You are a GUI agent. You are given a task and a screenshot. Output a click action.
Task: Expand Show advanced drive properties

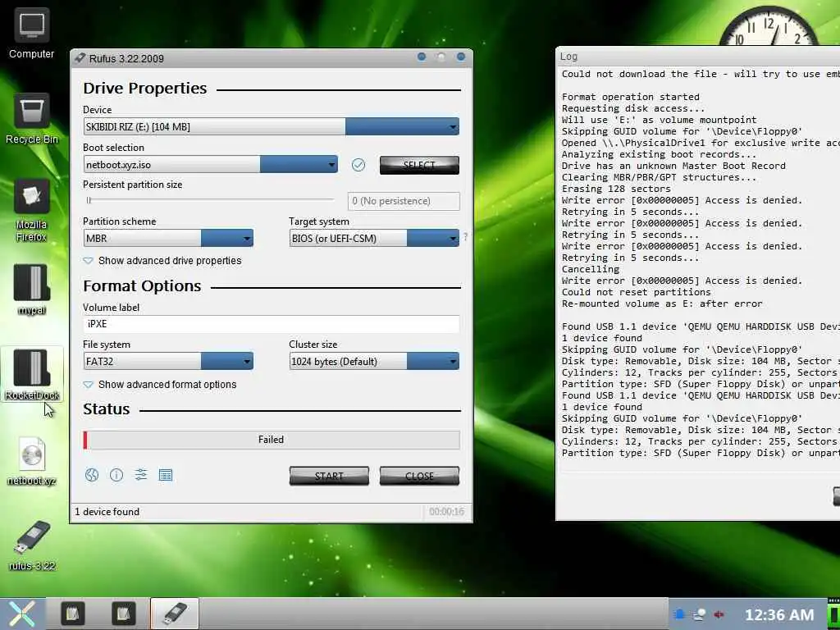tap(162, 261)
